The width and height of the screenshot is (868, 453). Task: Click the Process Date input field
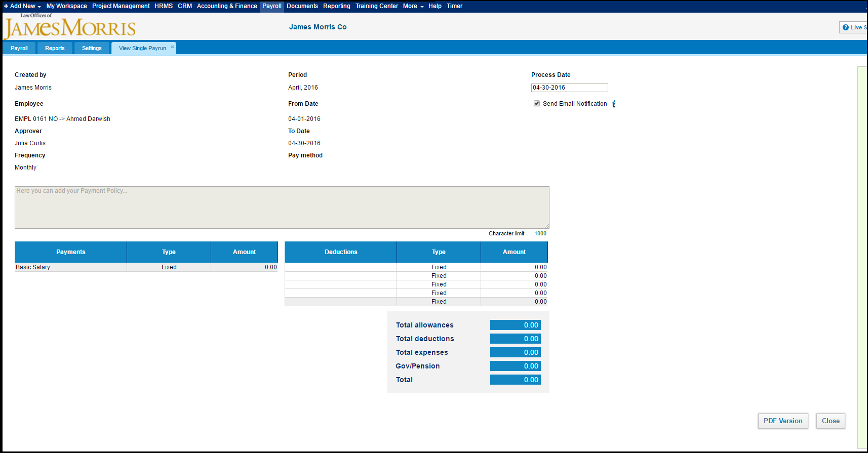coord(569,88)
